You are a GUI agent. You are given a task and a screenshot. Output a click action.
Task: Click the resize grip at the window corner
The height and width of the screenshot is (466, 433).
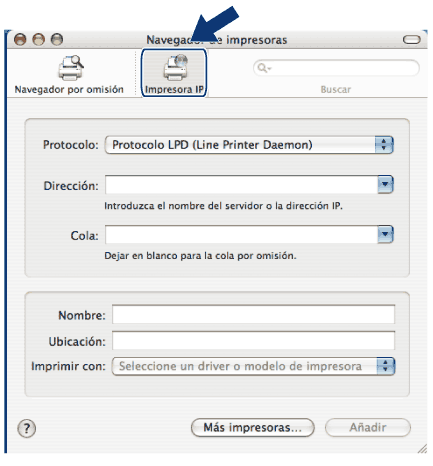[x=422, y=448]
